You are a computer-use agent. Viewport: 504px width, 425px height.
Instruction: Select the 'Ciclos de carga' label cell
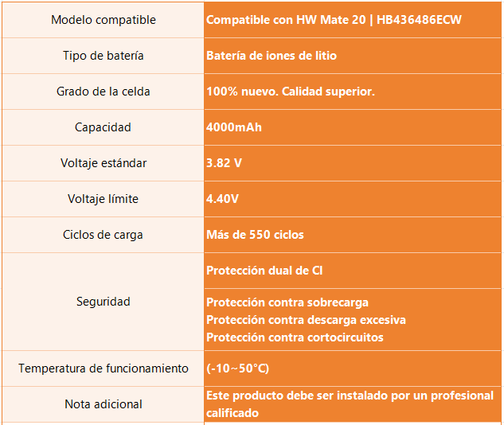104,235
